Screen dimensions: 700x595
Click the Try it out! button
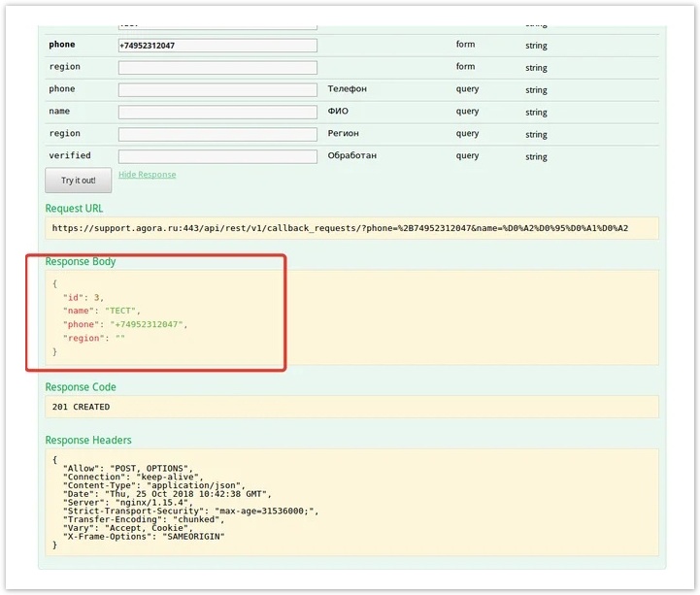click(x=78, y=181)
